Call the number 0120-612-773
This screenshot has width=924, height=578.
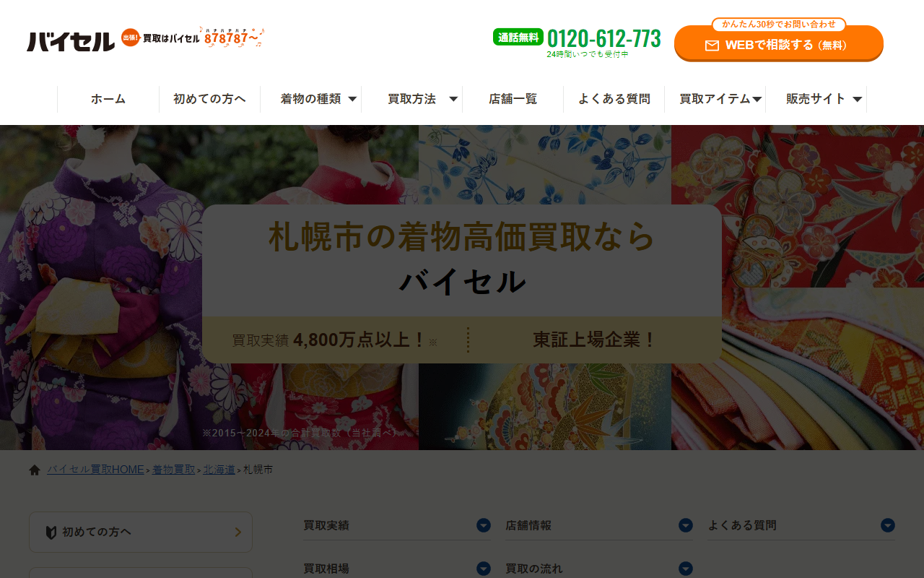pos(604,38)
